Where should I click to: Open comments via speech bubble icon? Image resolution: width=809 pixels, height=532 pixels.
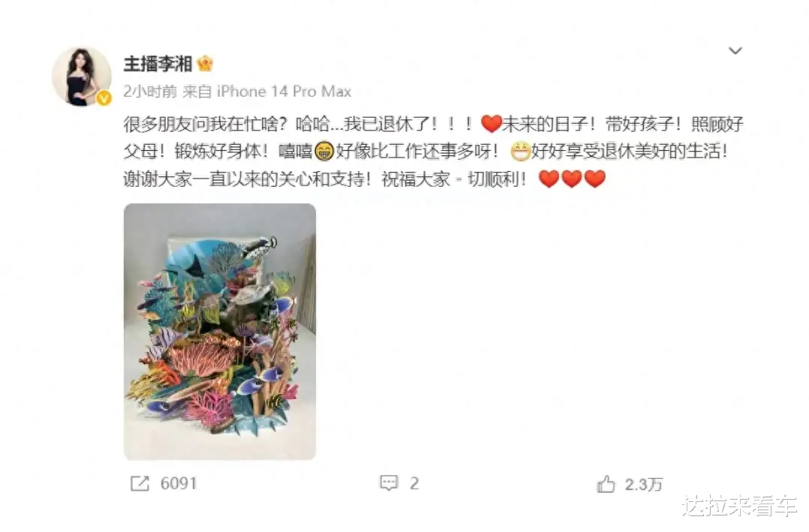coord(389,483)
